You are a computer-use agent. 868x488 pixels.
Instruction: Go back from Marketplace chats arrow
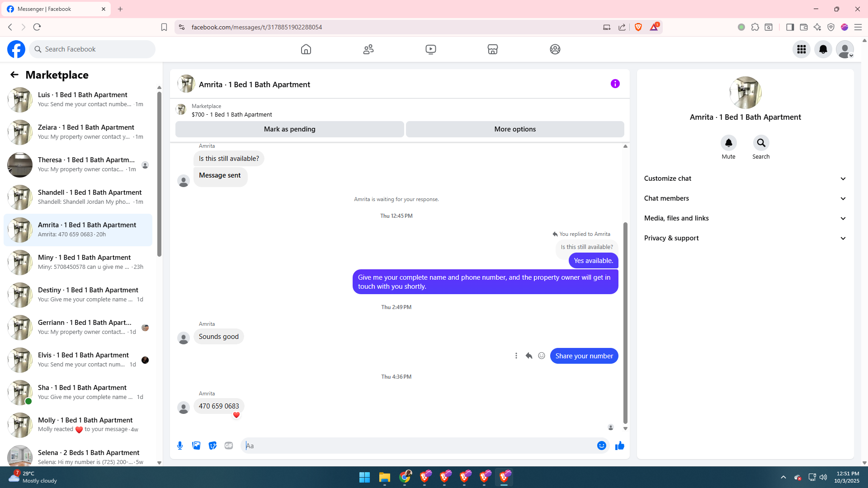14,75
